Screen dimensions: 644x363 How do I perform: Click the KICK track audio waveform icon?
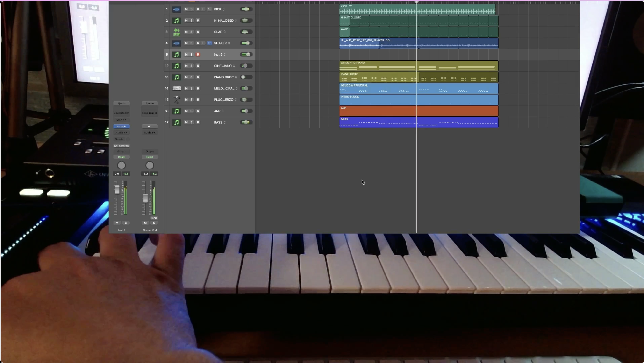pyautogui.click(x=177, y=9)
